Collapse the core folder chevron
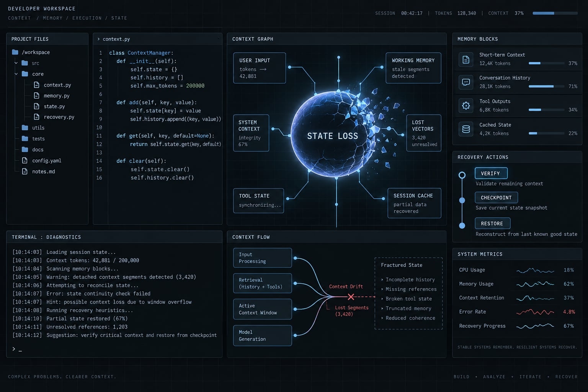 [x=16, y=74]
